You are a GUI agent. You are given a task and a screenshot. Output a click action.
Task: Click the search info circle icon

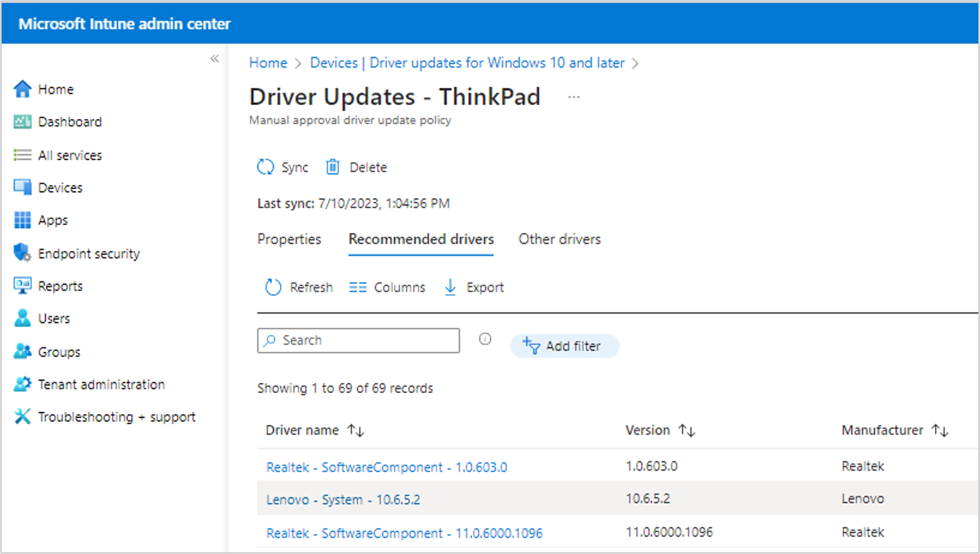485,339
